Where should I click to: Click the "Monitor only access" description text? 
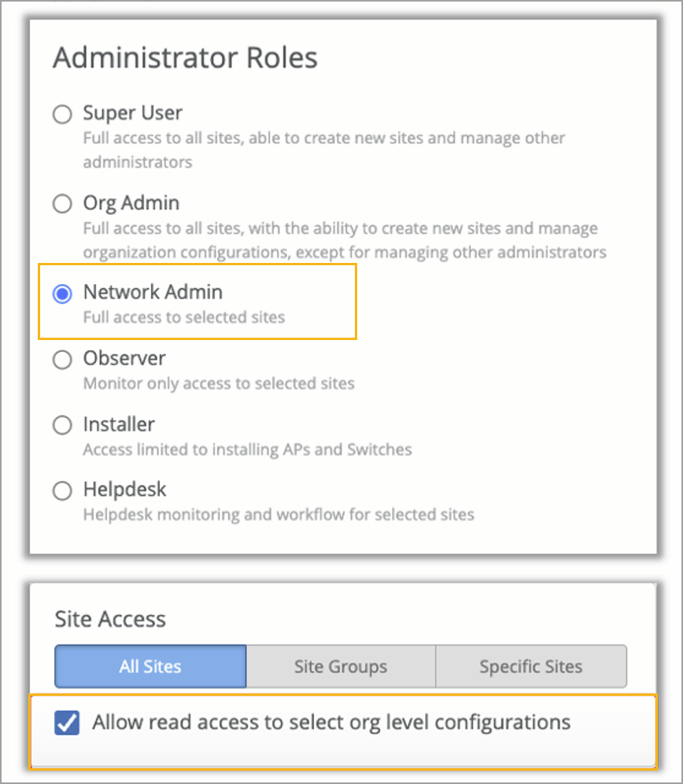point(219,384)
